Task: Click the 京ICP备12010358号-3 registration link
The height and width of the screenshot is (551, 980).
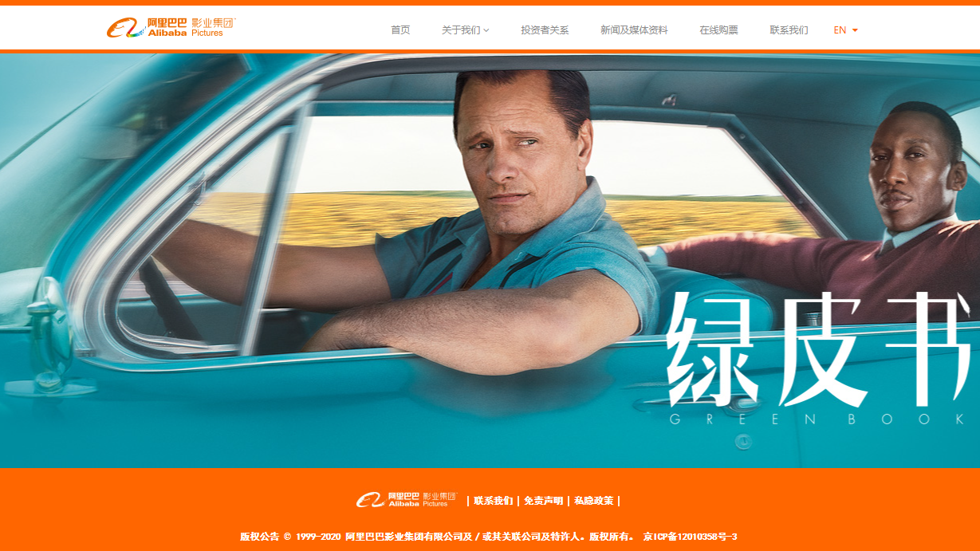Action: (x=691, y=537)
